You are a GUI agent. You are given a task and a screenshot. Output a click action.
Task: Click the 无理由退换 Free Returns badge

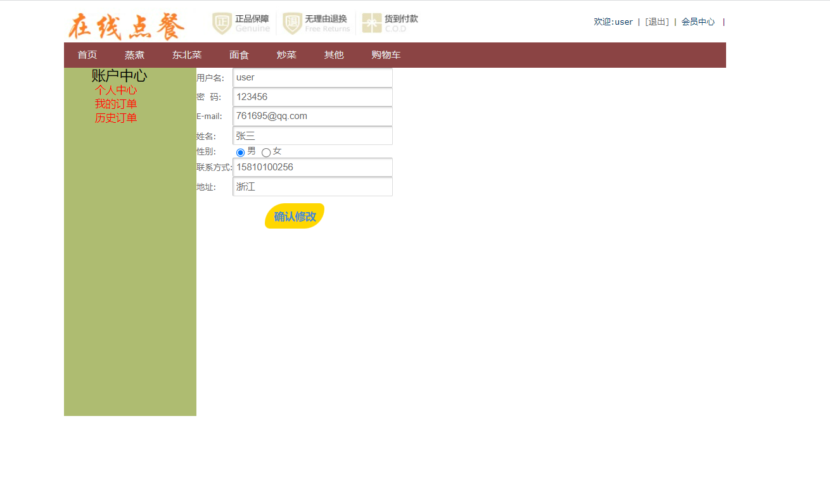(x=316, y=23)
